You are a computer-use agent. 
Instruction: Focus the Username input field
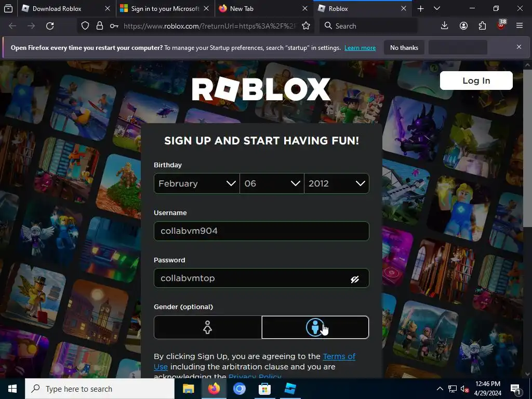(261, 231)
